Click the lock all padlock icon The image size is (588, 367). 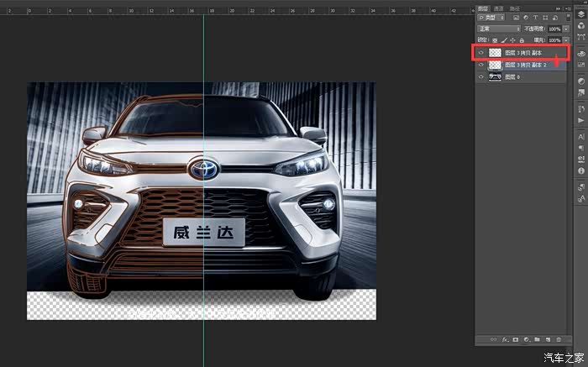tap(522, 39)
